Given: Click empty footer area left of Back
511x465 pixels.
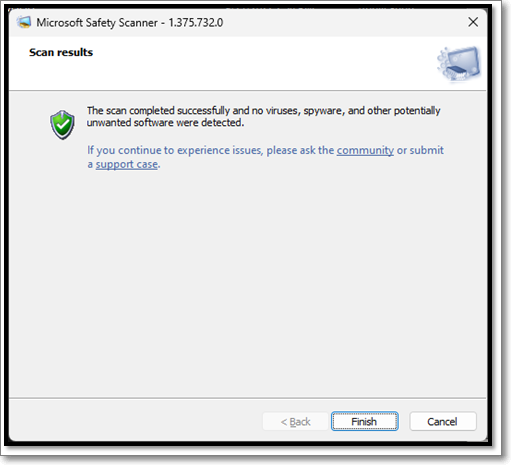Looking at the screenshot, I should (x=133, y=421).
